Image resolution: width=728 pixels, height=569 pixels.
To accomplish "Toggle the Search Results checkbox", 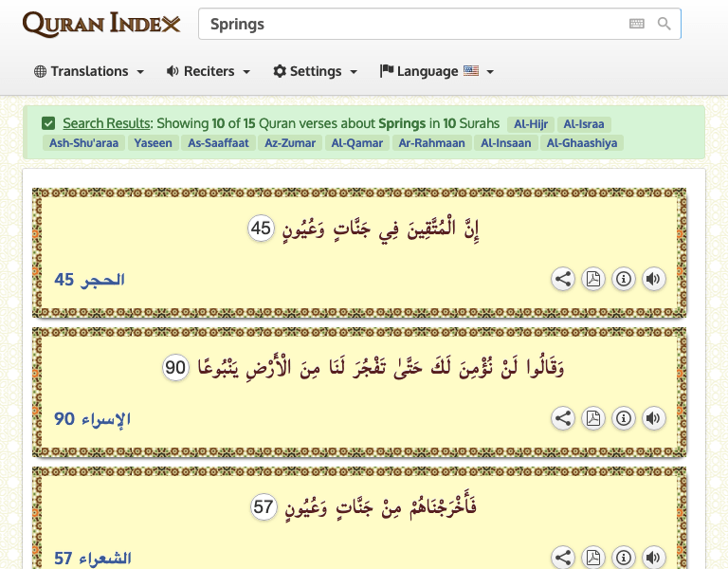I will pos(48,123).
